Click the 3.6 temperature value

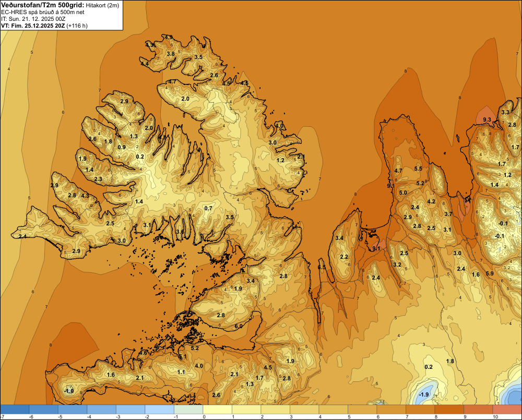[180, 232]
